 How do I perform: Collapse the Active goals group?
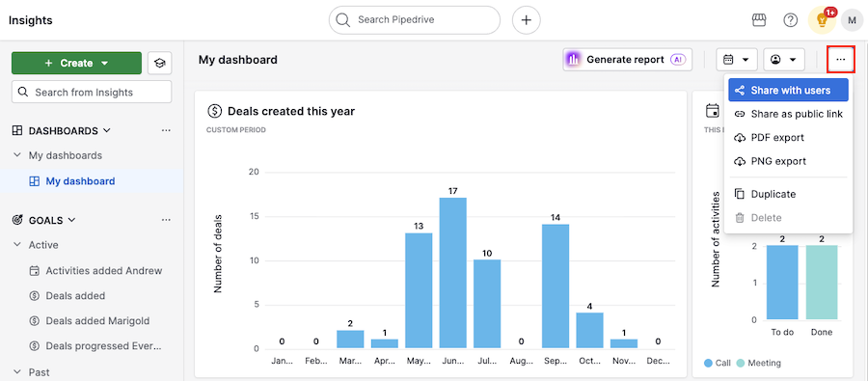pyautogui.click(x=17, y=245)
